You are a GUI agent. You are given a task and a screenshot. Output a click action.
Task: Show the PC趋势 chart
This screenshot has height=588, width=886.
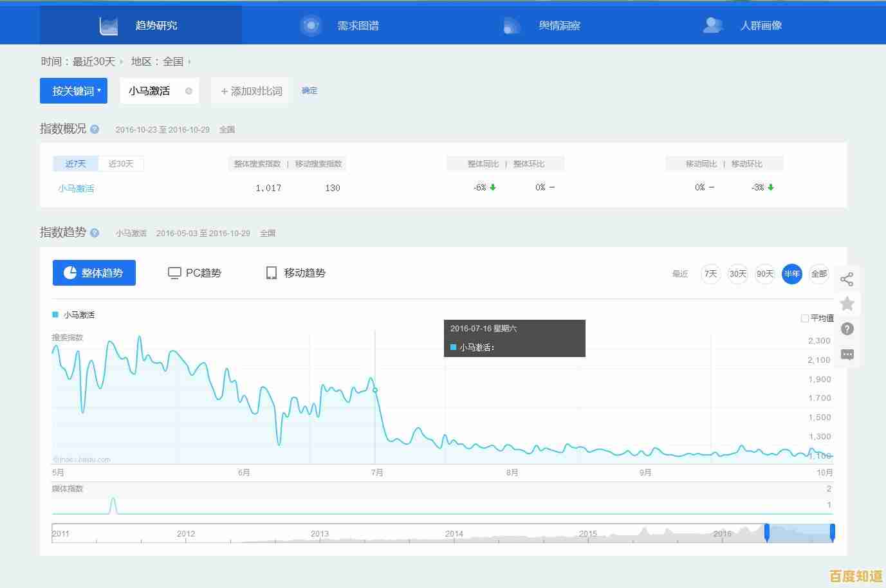[x=194, y=273]
